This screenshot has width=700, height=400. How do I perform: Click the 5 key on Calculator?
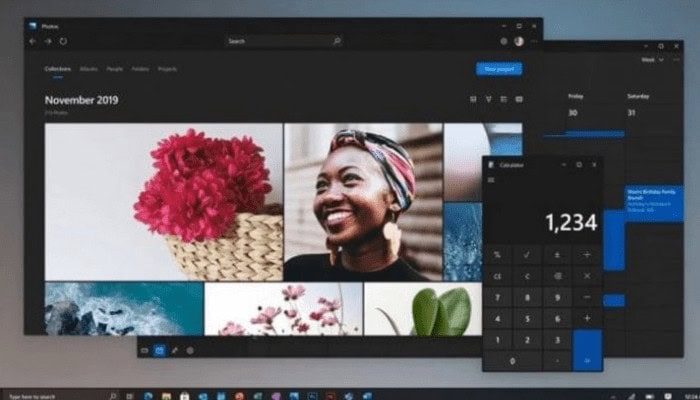coord(527,319)
